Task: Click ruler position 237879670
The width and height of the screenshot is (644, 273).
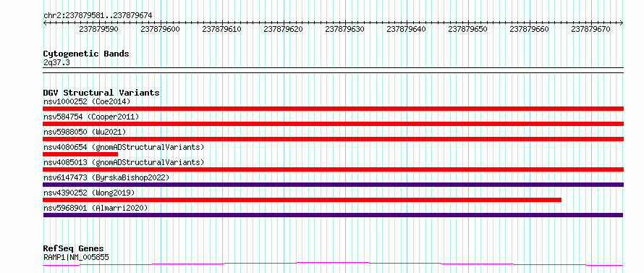Action: pyautogui.click(x=590, y=29)
